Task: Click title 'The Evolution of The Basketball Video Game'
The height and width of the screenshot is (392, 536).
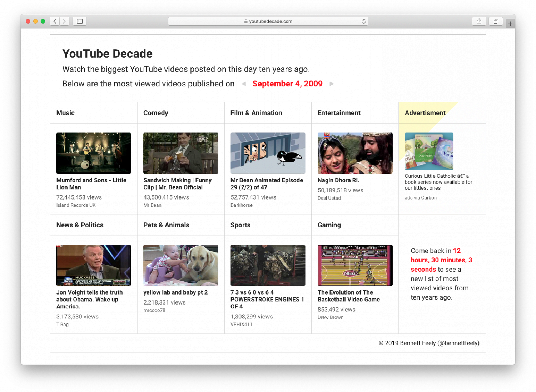Action: 349,296
